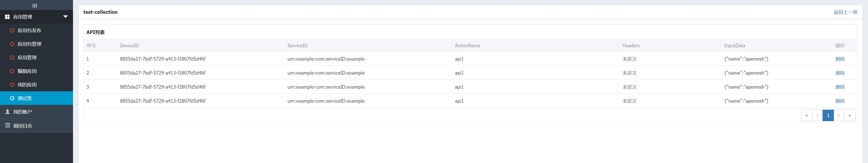868x163 pixels.
Task: Click the 操作 column header
Action: pyautogui.click(x=840, y=45)
